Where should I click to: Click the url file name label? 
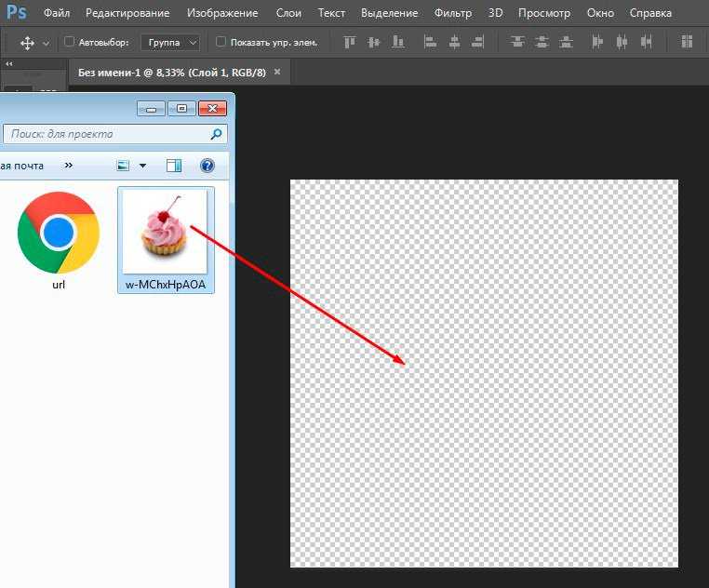click(x=59, y=285)
